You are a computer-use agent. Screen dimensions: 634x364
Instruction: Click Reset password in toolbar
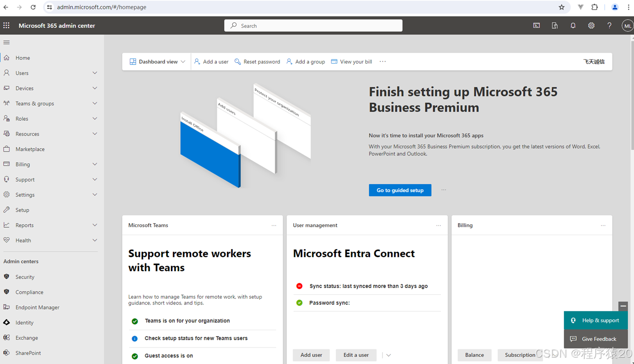click(257, 62)
